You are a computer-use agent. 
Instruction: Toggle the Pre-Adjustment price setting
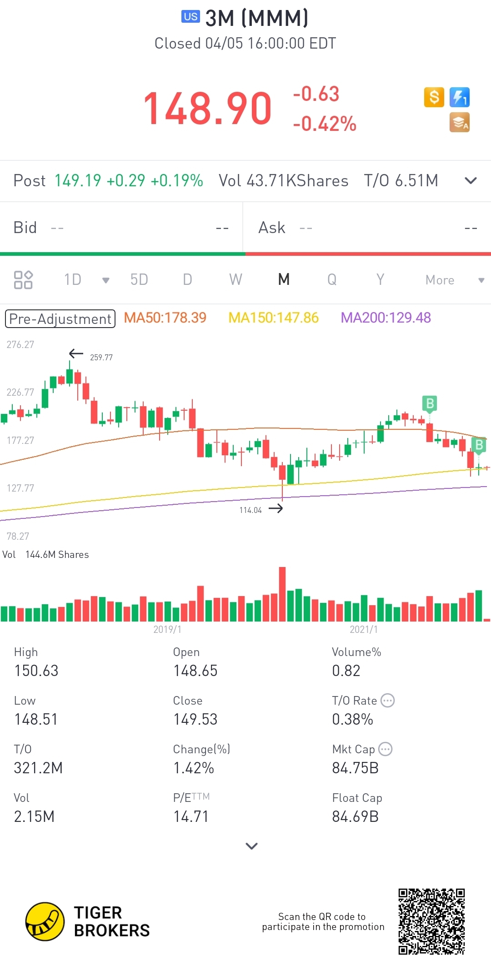tap(60, 318)
